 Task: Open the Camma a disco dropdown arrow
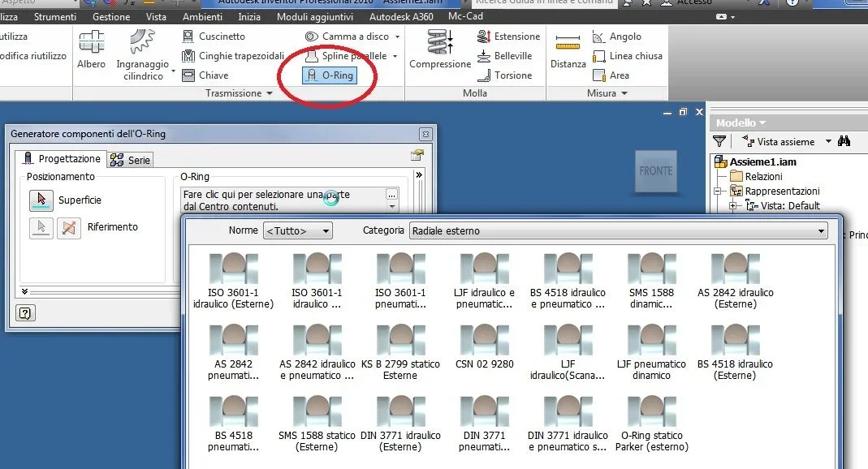click(398, 37)
